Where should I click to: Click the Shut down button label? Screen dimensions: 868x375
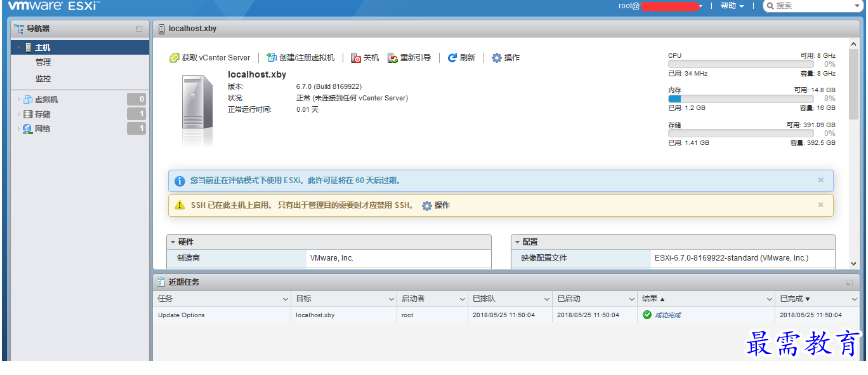tap(371, 58)
